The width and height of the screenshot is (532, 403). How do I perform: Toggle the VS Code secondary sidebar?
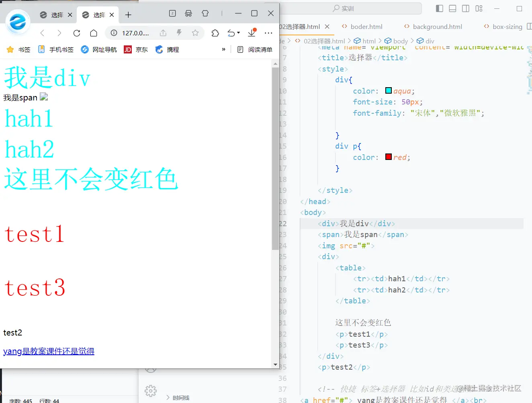[466, 8]
